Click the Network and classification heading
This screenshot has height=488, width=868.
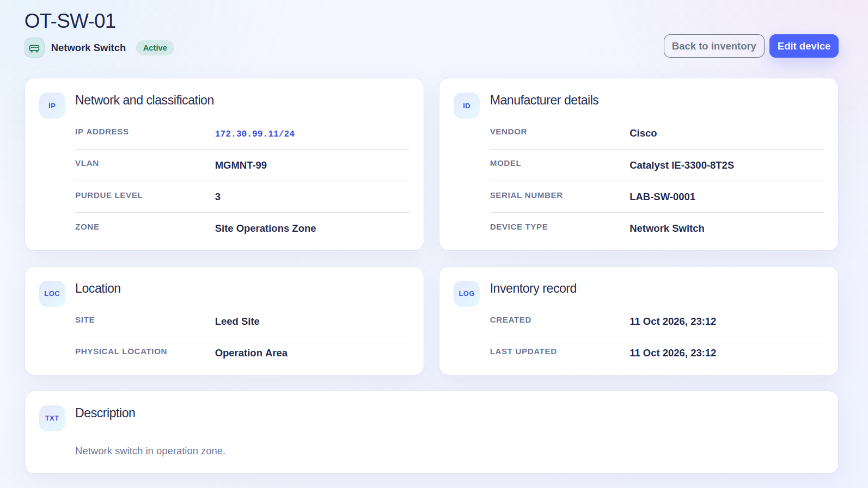coord(144,100)
